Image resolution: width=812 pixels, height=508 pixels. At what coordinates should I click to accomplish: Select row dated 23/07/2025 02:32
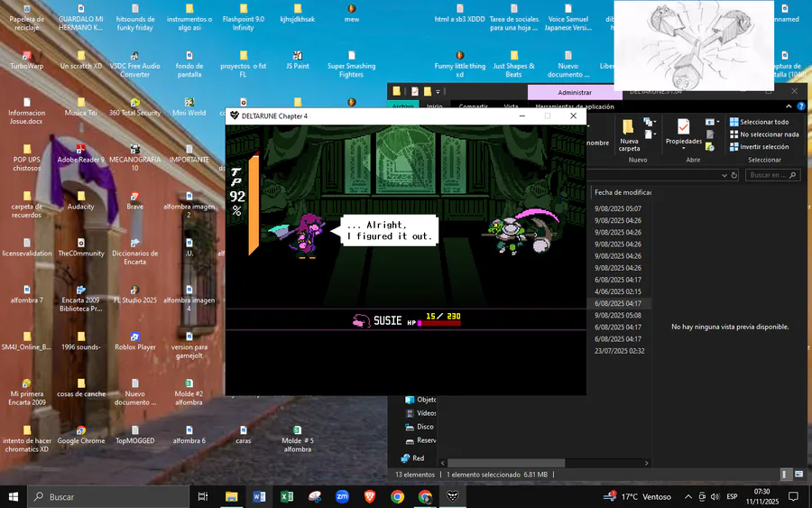click(619, 351)
